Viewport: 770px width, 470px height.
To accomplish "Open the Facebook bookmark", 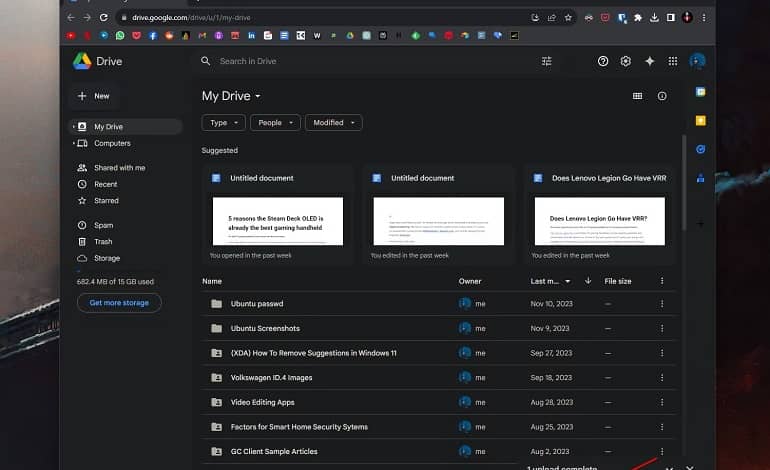I will tap(153, 35).
